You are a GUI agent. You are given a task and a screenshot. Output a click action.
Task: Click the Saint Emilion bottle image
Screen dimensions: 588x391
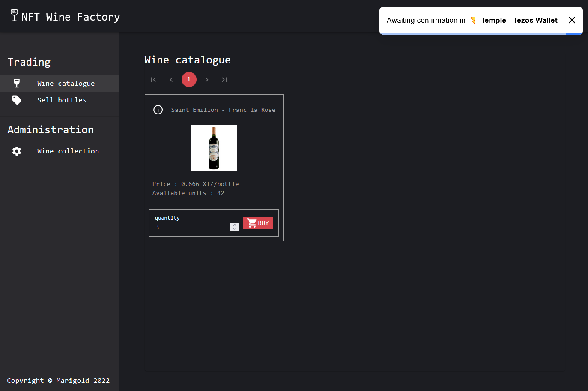click(214, 148)
